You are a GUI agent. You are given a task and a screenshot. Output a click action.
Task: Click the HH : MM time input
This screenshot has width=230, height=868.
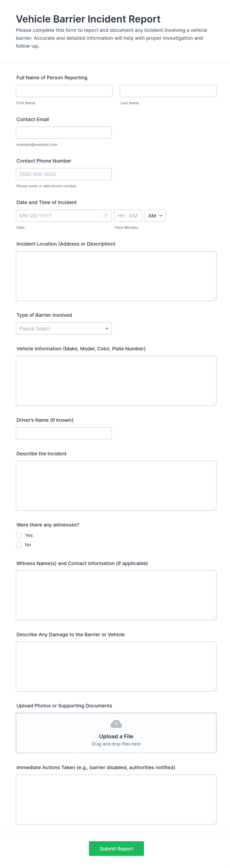coord(128,215)
